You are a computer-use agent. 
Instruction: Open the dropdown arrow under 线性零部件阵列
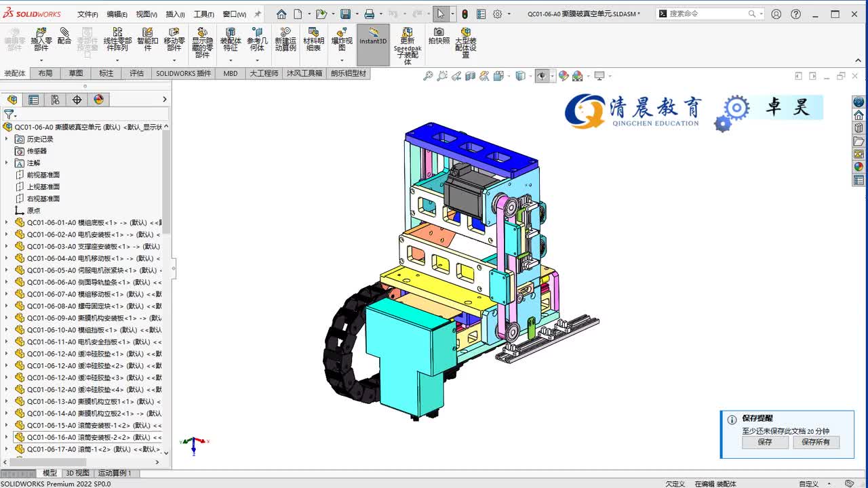pyautogui.click(x=117, y=60)
